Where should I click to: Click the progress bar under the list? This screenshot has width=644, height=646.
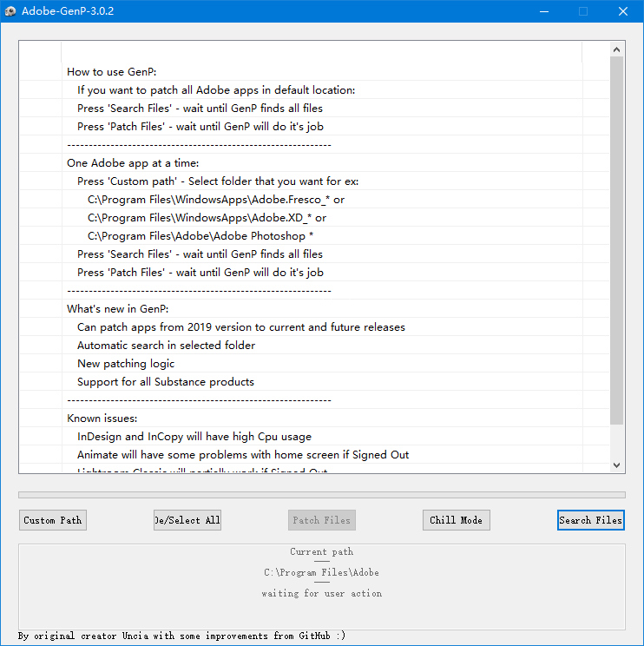tap(322, 495)
